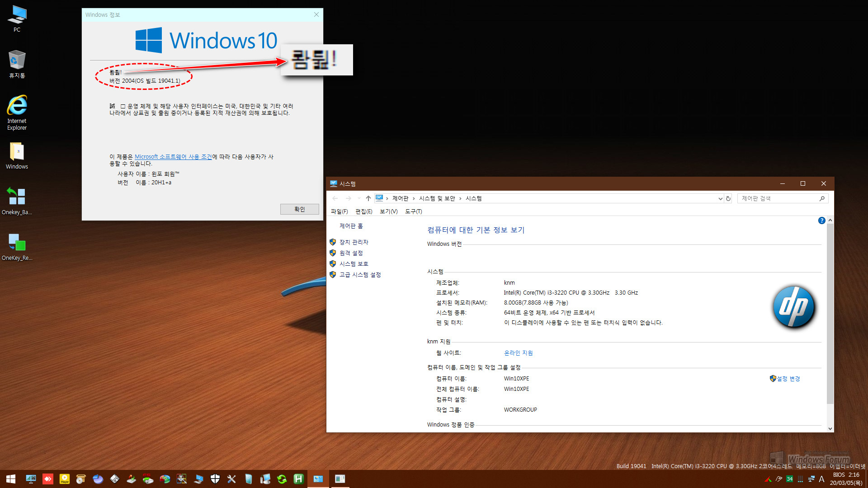Click the System window scrollbar up arrow
The image size is (868, 488).
[830, 220]
